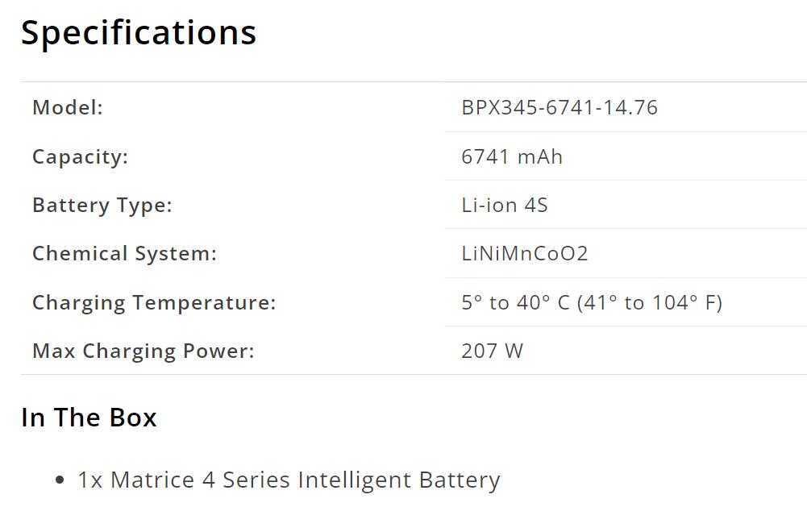807x532 pixels.
Task: Select the 'Chemical System:' label
Action: click(124, 253)
